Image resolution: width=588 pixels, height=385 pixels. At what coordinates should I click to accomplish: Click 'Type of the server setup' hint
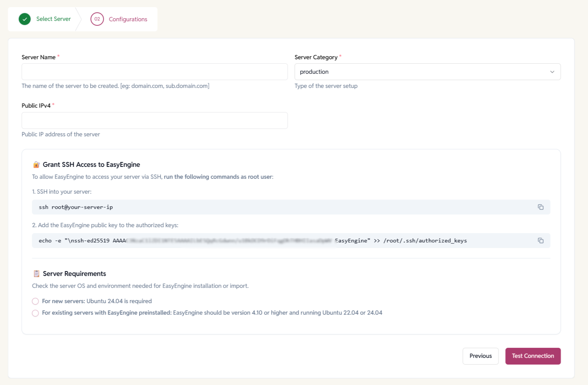click(326, 86)
